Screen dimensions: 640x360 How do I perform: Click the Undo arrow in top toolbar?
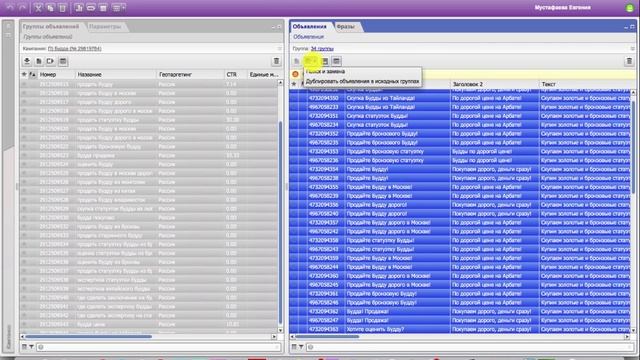10,8
